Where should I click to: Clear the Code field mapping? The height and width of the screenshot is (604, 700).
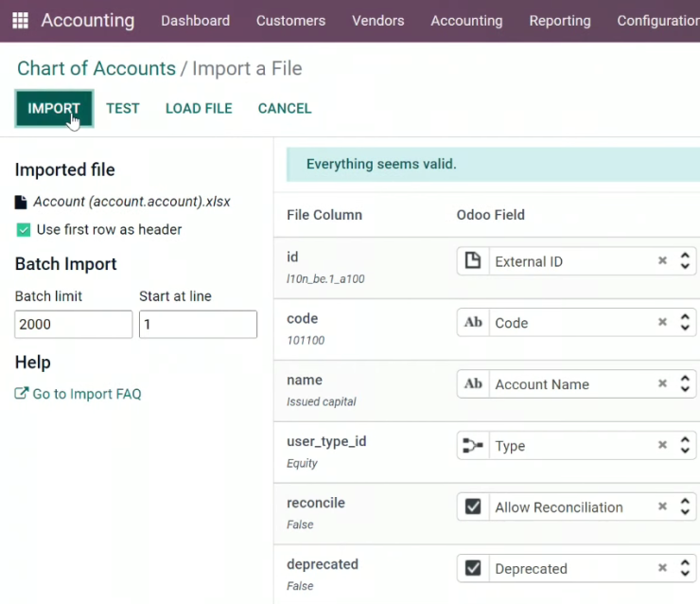tap(662, 322)
